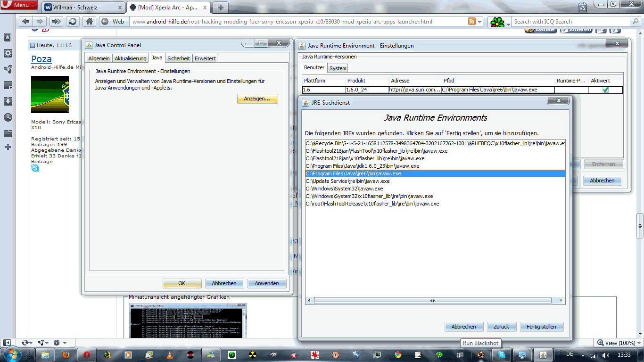
Task: Add a panel with the sidebar plus icon
Action: [8, 147]
